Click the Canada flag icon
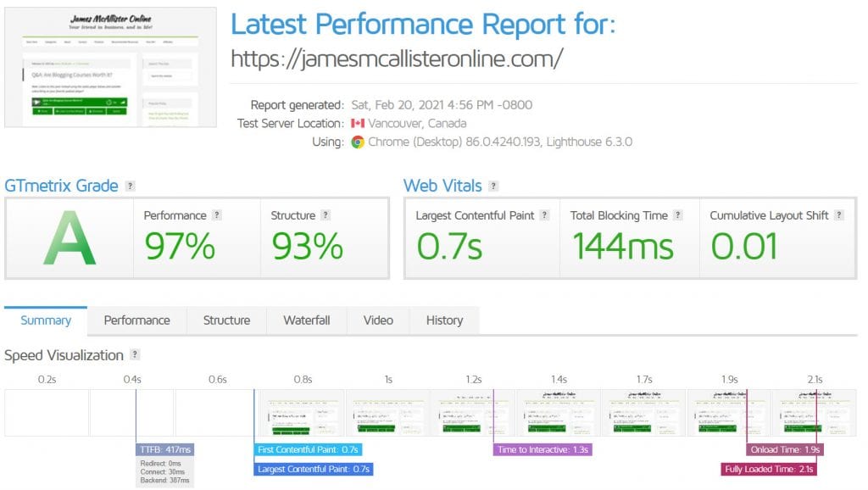This screenshot has width=868, height=490. pyautogui.click(x=358, y=124)
